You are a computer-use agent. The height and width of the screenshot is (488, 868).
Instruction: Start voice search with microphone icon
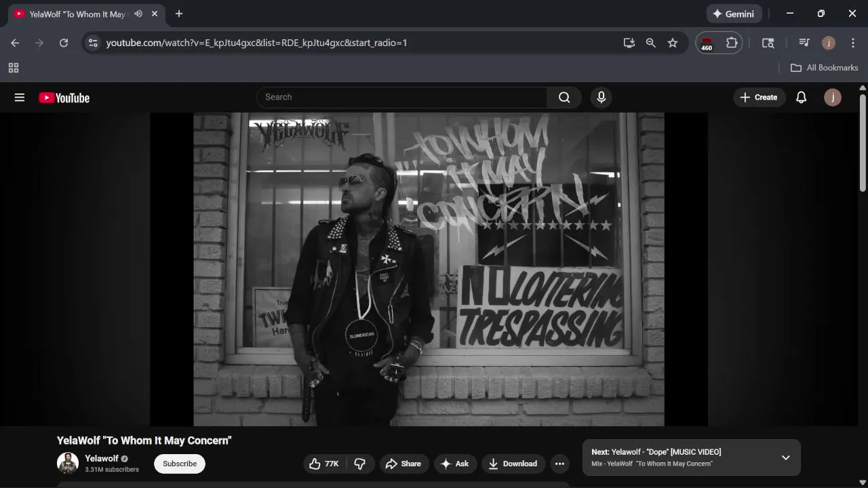click(x=601, y=98)
